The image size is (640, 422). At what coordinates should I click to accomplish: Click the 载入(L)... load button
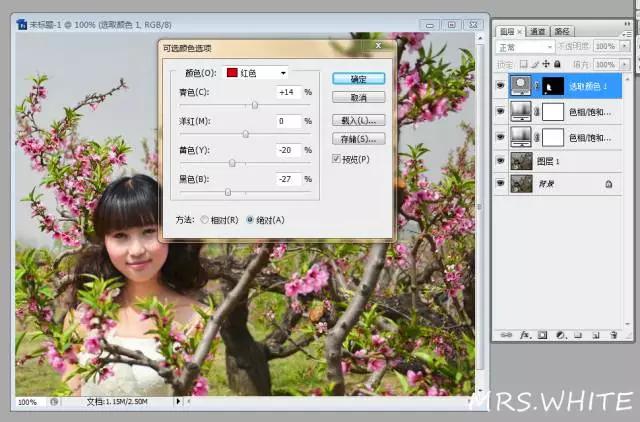(358, 120)
